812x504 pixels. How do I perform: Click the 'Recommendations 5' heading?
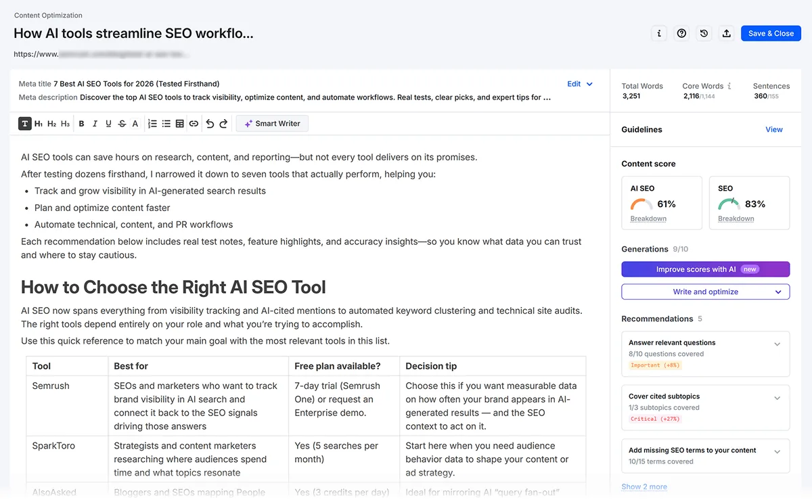point(662,319)
